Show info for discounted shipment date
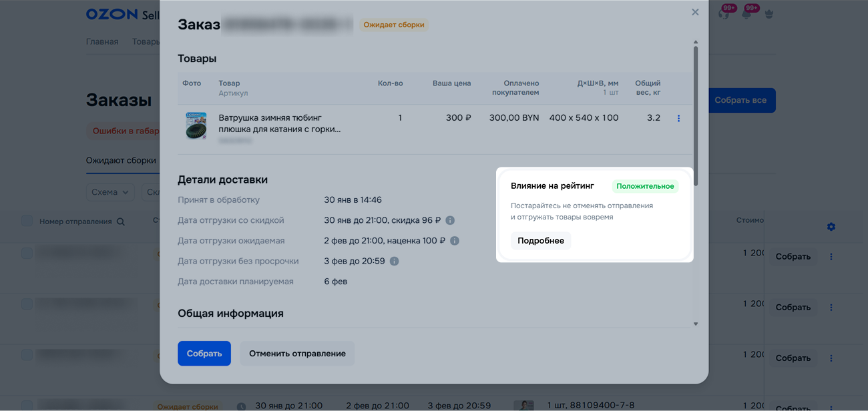The width and height of the screenshot is (868, 411). pos(450,220)
